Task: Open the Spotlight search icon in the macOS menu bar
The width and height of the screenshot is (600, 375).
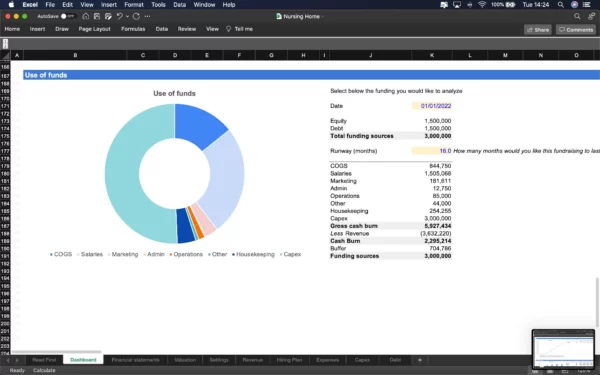Action: [561, 5]
